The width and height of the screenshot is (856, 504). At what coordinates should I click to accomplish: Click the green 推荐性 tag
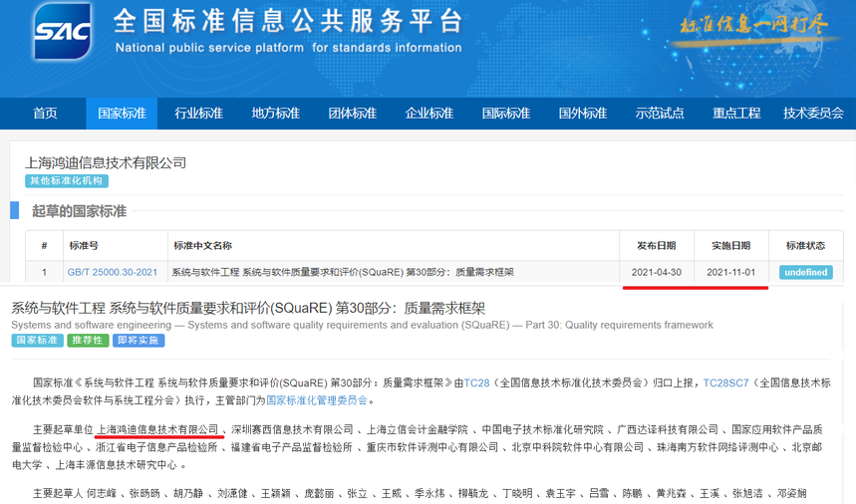88,341
